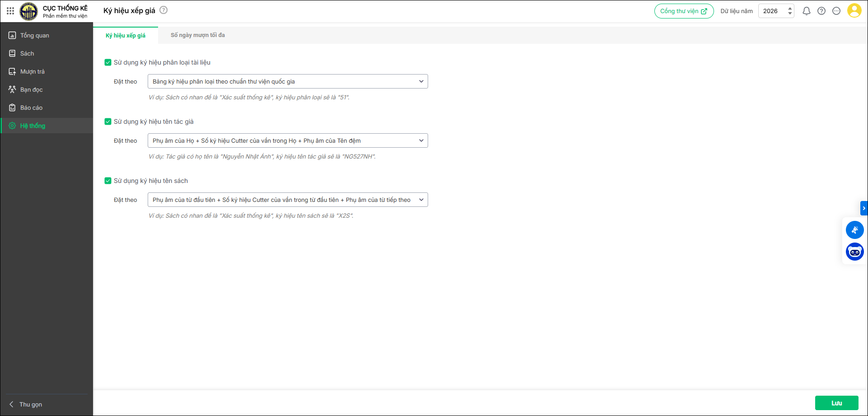
Task: Switch to 'Số ngày mượn tối đa' tab
Action: [197, 35]
